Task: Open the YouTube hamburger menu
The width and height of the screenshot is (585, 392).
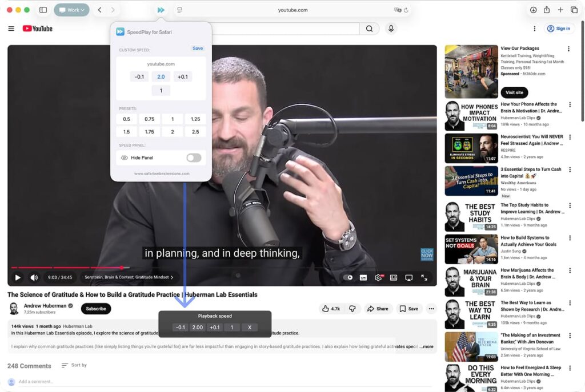Action: (11, 29)
